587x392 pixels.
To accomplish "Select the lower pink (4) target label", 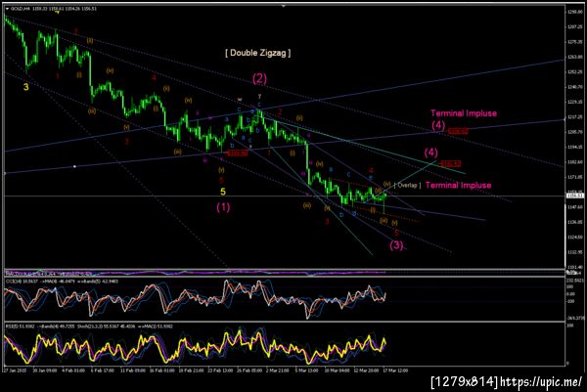I will (x=430, y=152).
